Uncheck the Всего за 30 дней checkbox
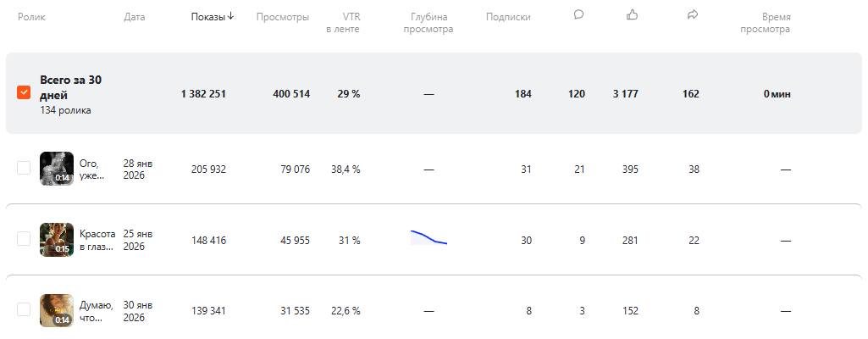The width and height of the screenshot is (868, 339). (x=24, y=93)
